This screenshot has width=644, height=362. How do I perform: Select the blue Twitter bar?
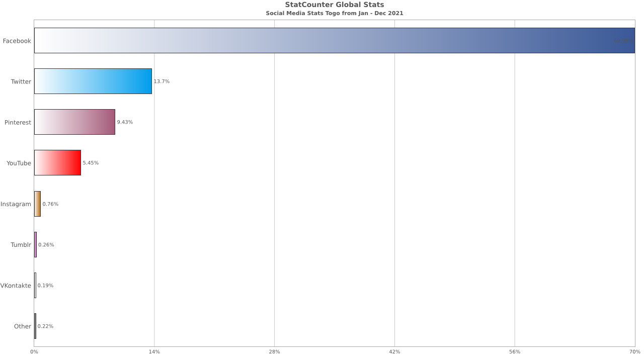(93, 81)
